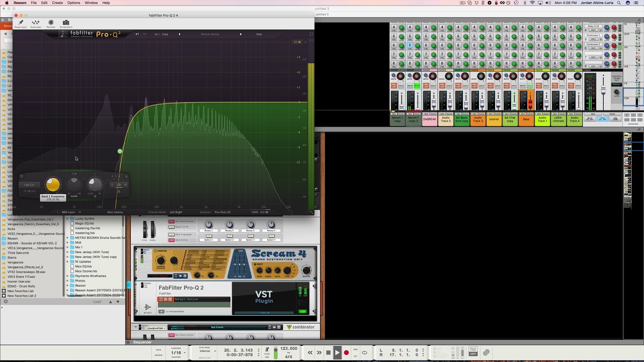
Task: Click the Scream 4 Damage Control knob
Action: (160, 260)
